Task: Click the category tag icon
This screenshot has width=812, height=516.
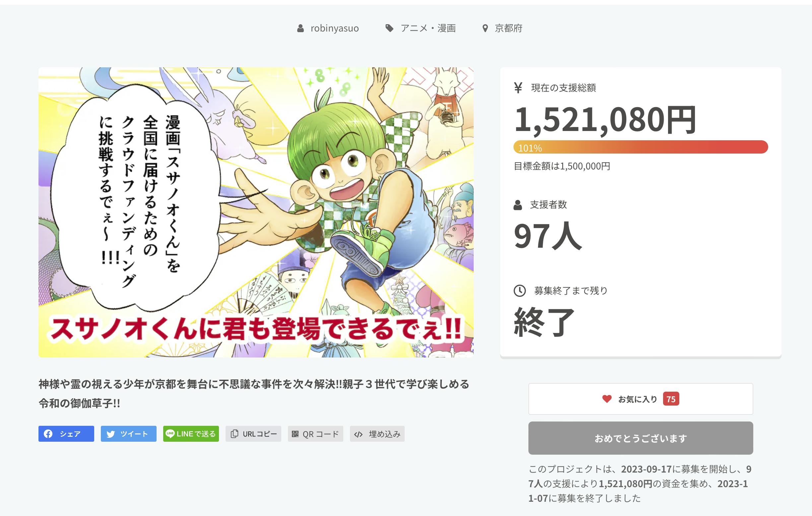Action: click(x=389, y=28)
